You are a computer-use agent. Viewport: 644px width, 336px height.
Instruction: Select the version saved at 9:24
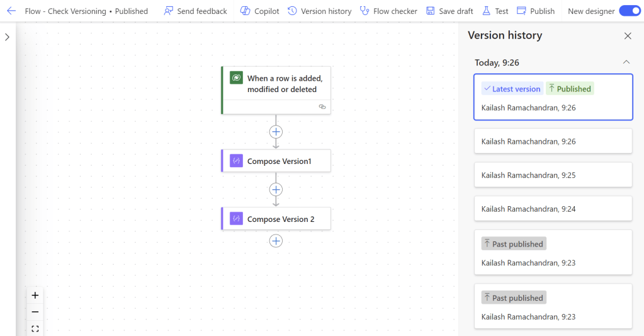click(x=553, y=209)
